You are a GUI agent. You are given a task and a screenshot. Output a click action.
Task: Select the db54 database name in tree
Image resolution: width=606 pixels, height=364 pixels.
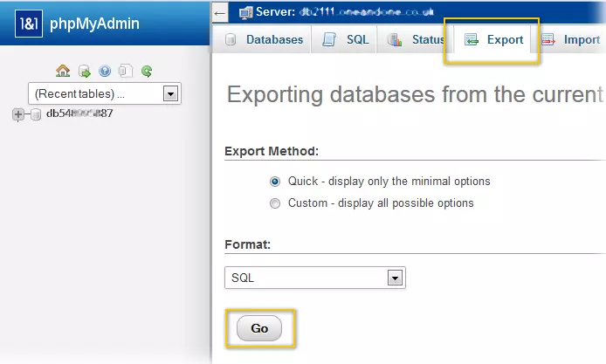[x=79, y=113]
